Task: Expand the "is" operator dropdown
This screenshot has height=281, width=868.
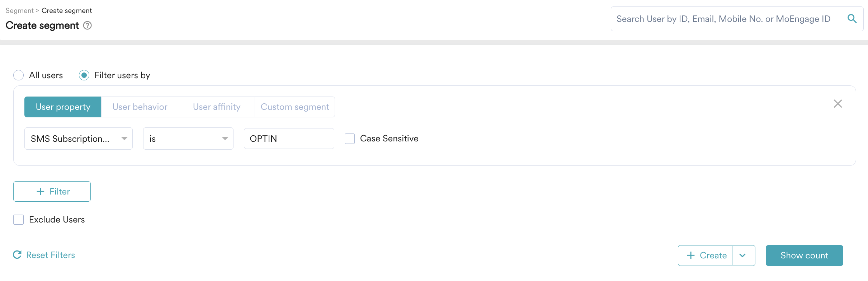Action: (188, 139)
